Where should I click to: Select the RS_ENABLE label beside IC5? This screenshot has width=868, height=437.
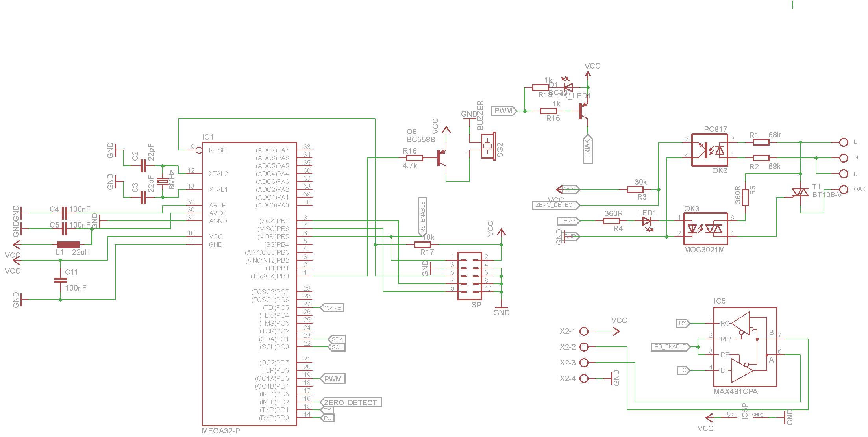click(x=670, y=347)
